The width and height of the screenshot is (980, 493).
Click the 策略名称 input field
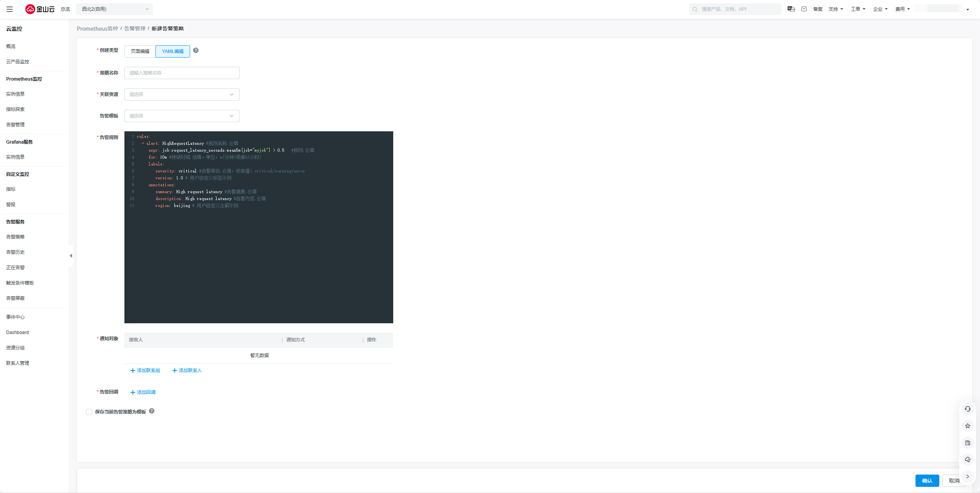(x=182, y=73)
